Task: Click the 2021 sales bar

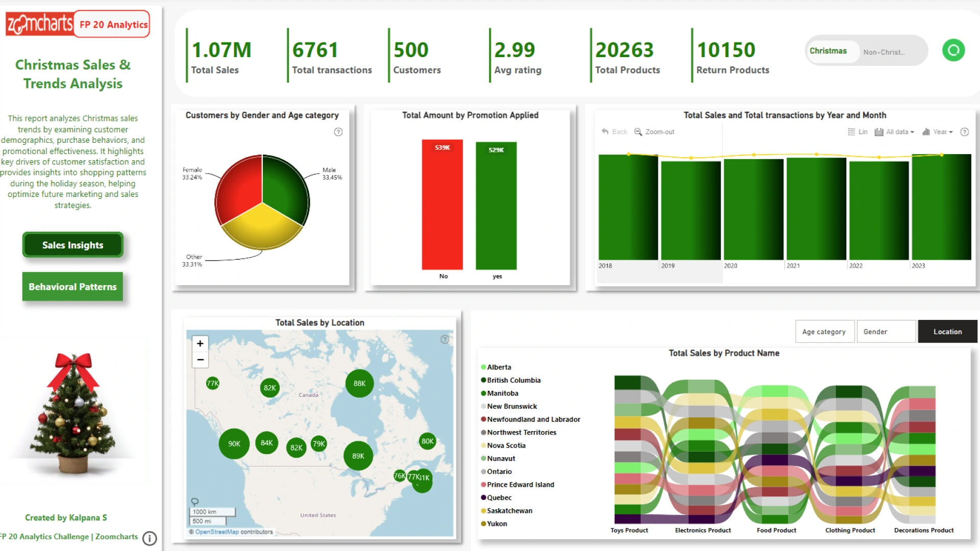Action: click(816, 209)
